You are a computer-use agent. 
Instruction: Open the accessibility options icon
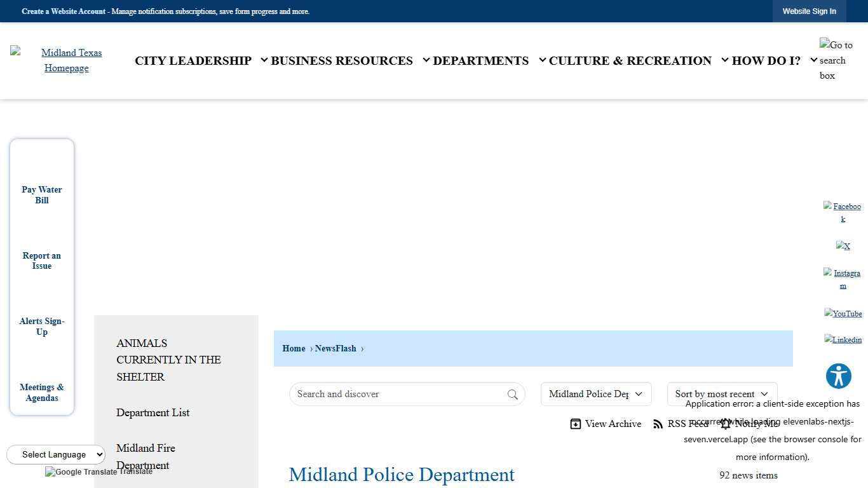pyautogui.click(x=838, y=376)
